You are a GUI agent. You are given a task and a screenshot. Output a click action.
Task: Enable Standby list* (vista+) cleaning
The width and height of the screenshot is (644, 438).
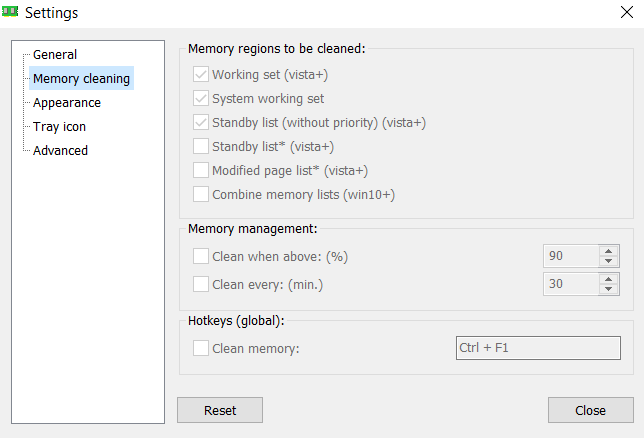coord(201,147)
